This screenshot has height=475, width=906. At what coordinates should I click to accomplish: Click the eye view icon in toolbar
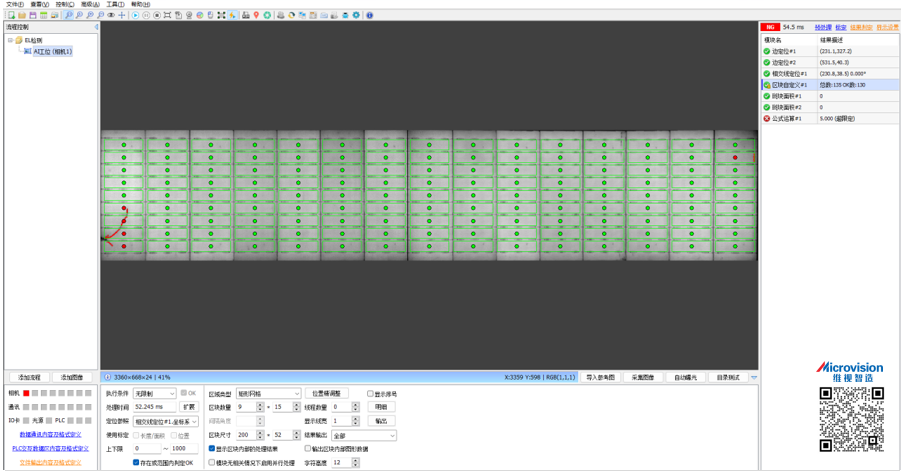(111, 15)
